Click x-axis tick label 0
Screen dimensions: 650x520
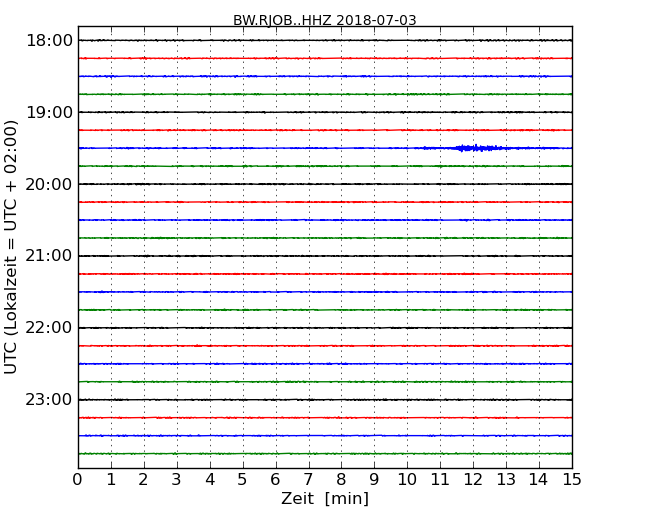(x=78, y=479)
